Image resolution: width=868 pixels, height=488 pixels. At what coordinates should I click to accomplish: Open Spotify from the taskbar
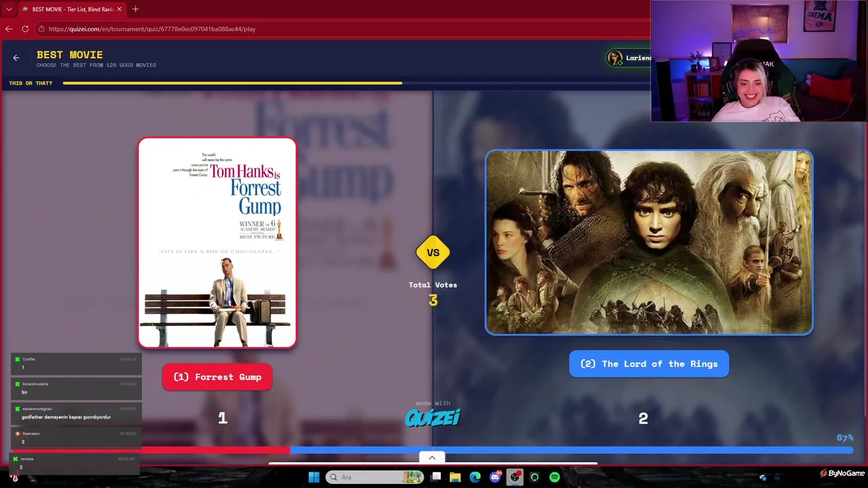coord(555,477)
